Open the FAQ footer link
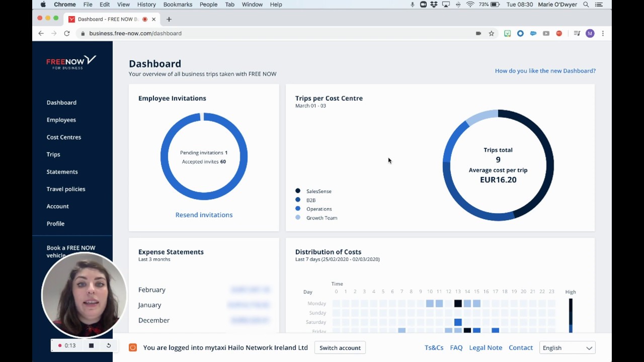The width and height of the screenshot is (644, 362). pos(456,348)
